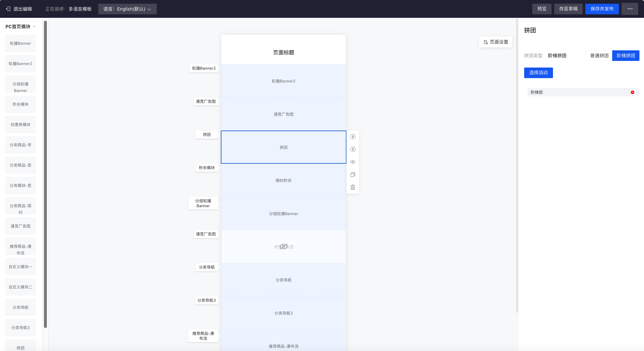Pick the 优惠券模块 component in the sidebar
This screenshot has height=351, width=644.
pyautogui.click(x=21, y=124)
